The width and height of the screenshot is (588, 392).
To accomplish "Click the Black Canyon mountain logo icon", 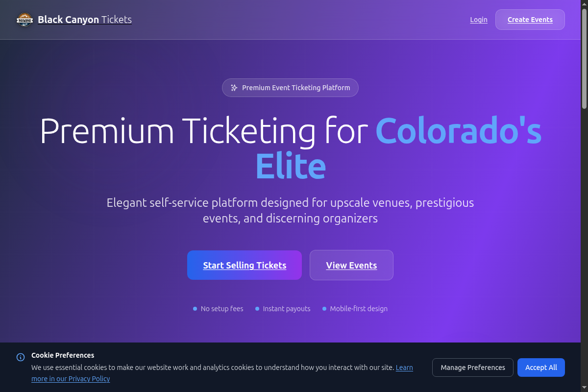I will pos(24,20).
